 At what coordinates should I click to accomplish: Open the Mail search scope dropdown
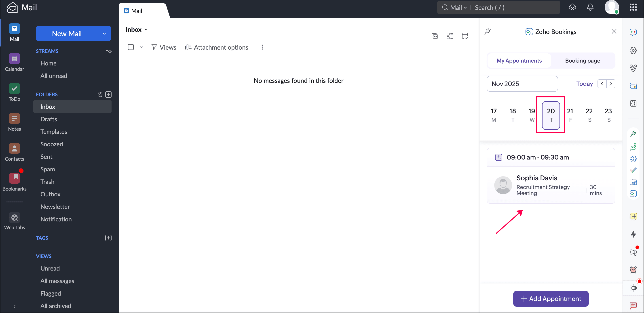point(458,8)
